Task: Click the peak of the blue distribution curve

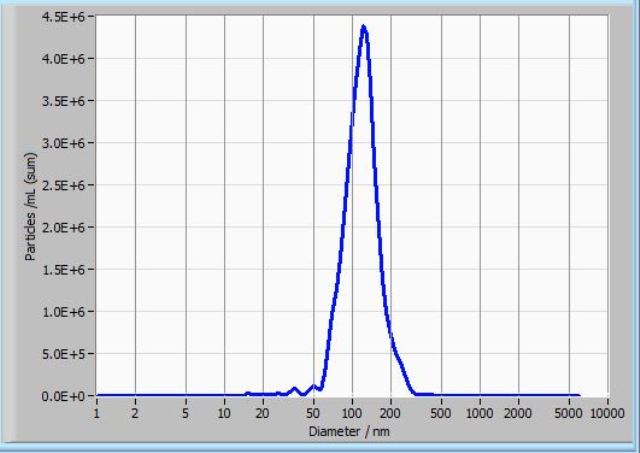Action: click(x=363, y=27)
